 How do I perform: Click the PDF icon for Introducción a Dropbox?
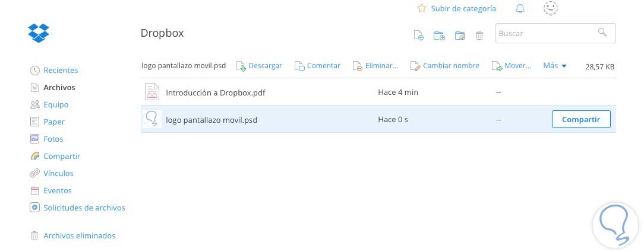[x=152, y=92]
